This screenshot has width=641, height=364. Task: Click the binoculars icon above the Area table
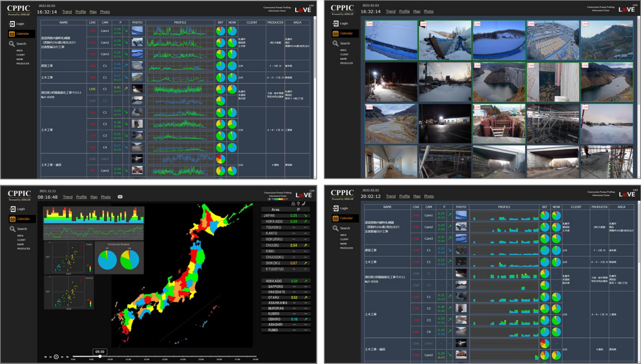293,204
